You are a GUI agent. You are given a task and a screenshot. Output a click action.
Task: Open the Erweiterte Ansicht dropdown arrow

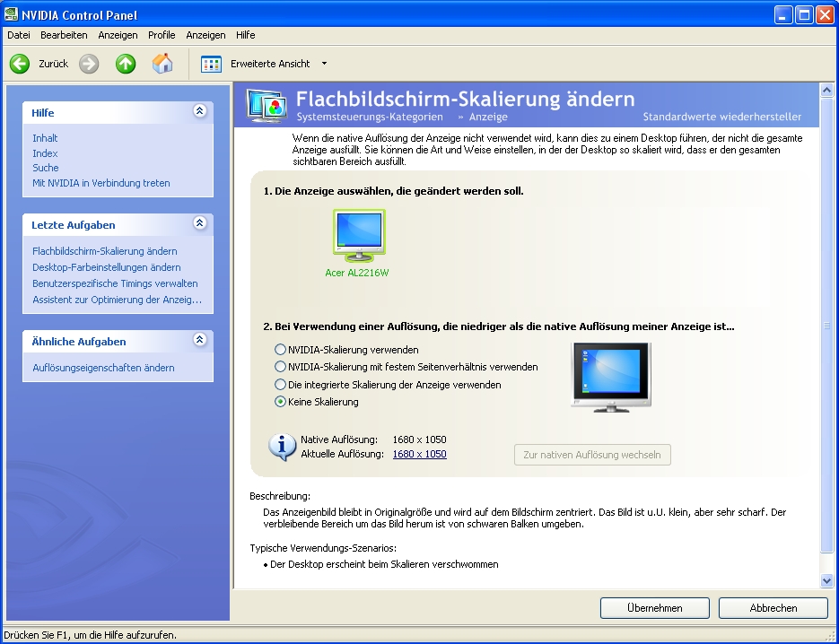pos(324,64)
